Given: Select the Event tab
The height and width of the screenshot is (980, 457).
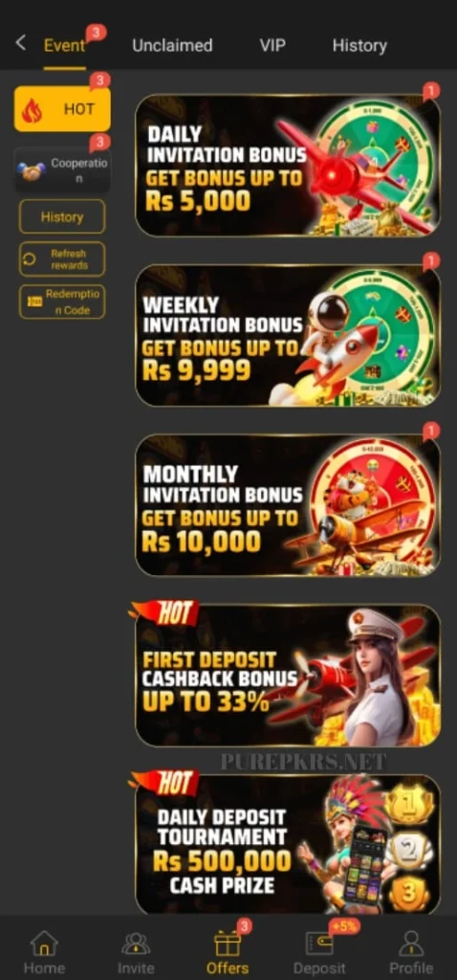Looking at the screenshot, I should point(64,46).
